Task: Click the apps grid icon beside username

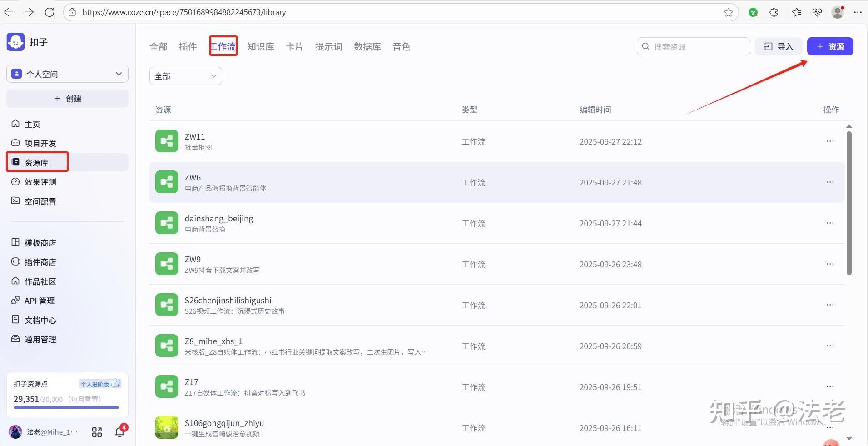Action: 97,432
